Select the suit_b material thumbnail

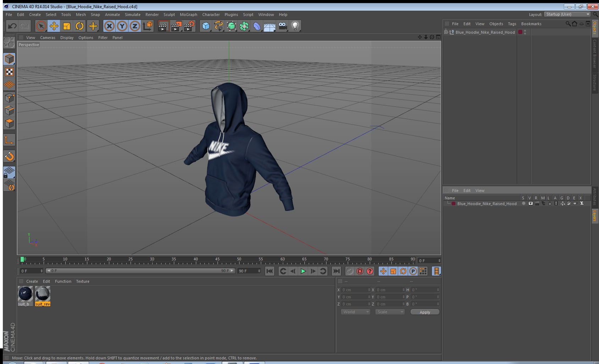click(25, 294)
